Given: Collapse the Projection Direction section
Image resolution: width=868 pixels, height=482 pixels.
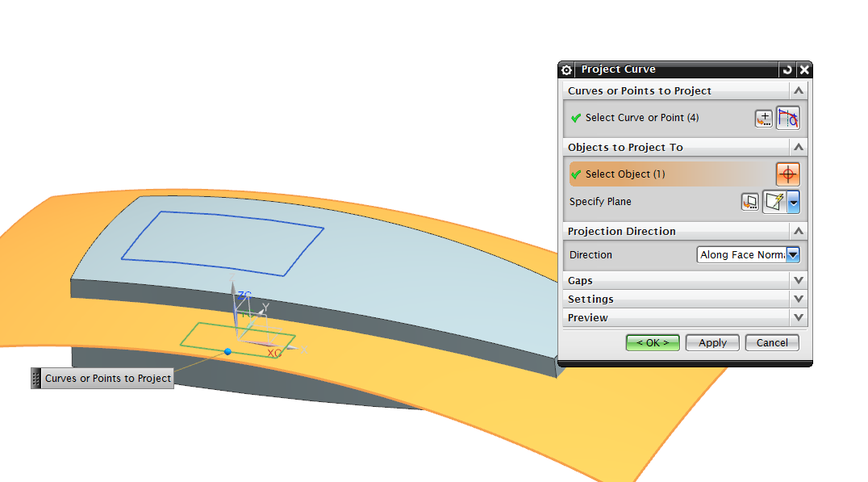Looking at the screenshot, I should click(x=799, y=230).
